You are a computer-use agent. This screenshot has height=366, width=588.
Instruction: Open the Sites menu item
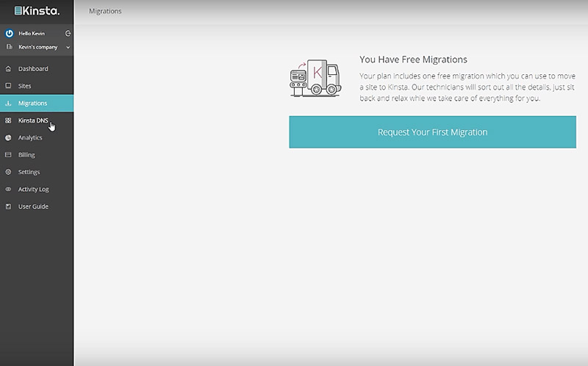37,86
